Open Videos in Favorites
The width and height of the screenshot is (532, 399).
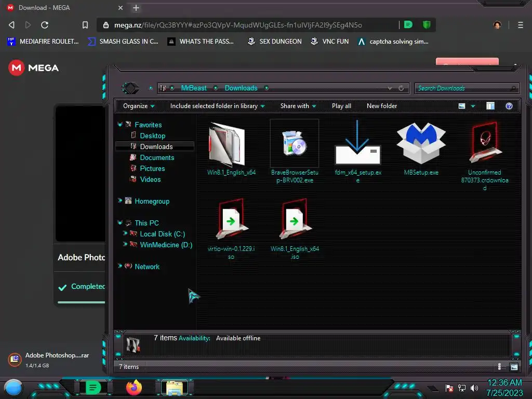(150, 179)
